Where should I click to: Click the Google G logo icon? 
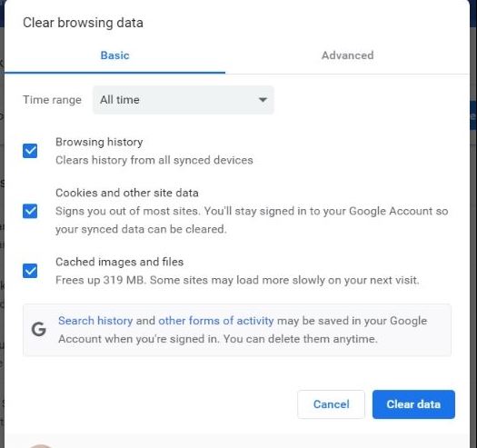39,329
